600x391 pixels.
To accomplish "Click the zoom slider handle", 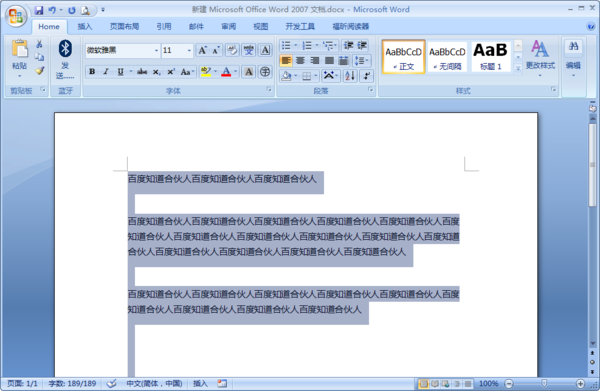I will click(x=544, y=383).
